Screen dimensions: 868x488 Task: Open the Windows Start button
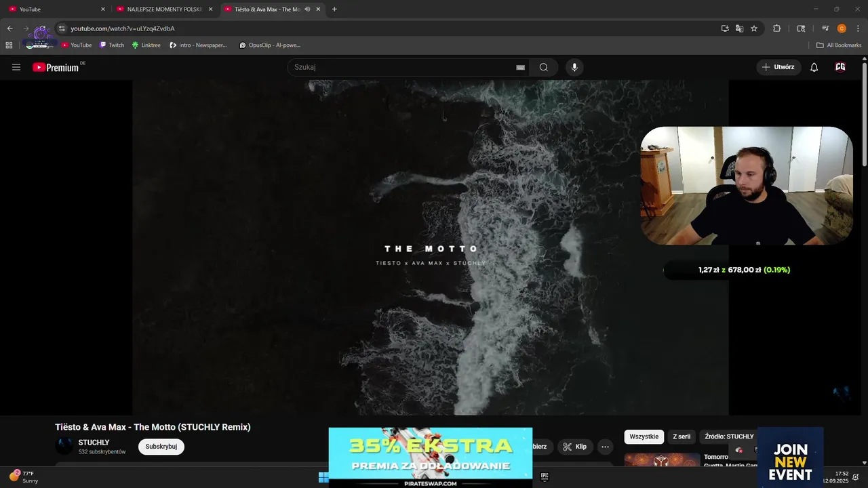point(323,477)
